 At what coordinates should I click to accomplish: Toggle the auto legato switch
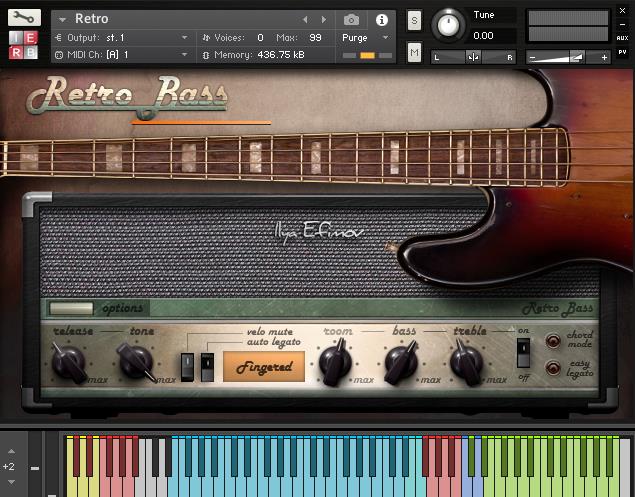[x=207, y=366]
